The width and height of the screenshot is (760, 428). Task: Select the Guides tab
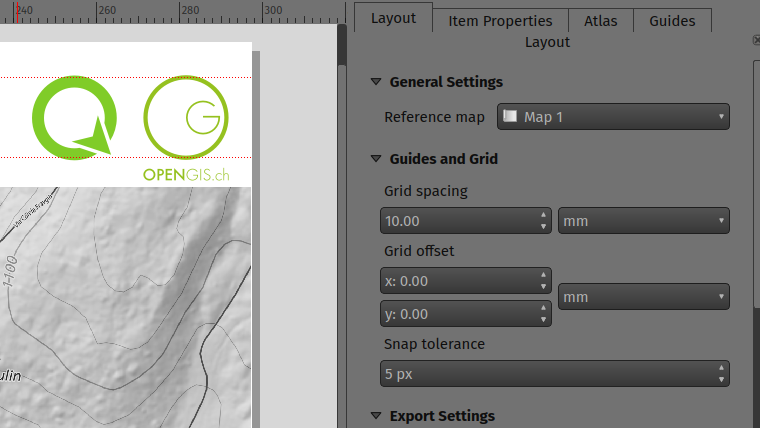[672, 20]
